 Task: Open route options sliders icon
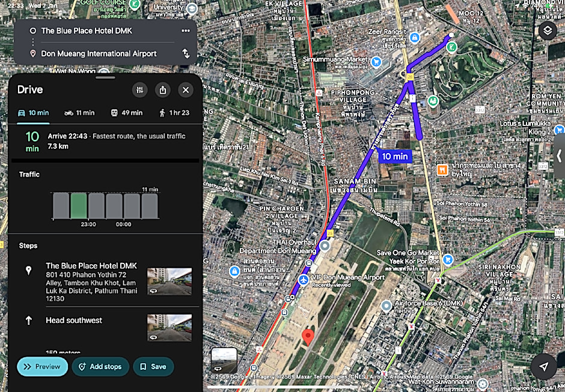(x=140, y=90)
